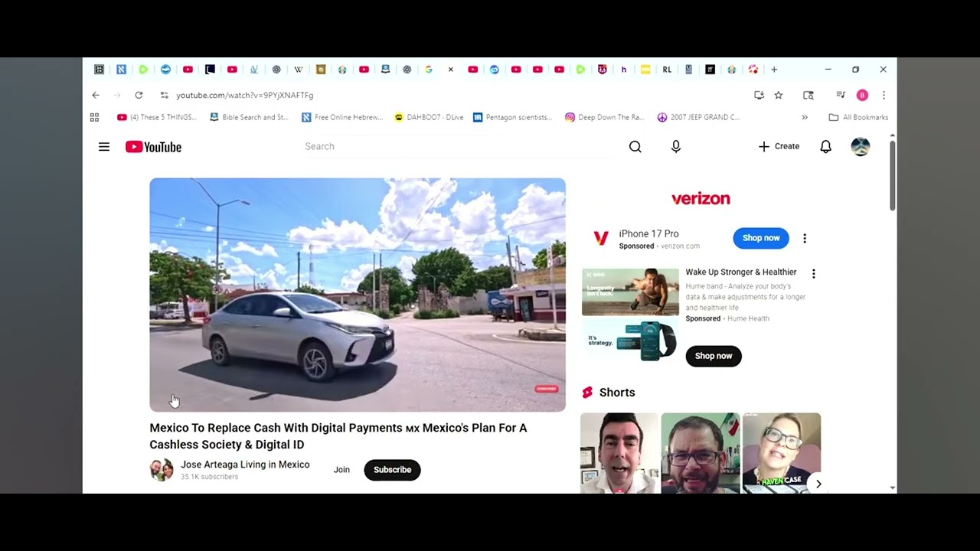Viewport: 980px width, 551px height.
Task: Switch to the Wikipedia tab
Action: 299,70
